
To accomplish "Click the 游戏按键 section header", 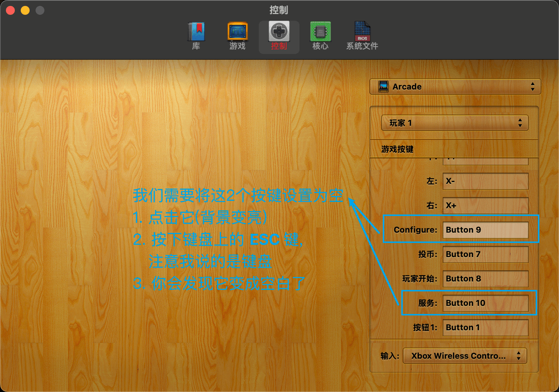I will pos(397,149).
